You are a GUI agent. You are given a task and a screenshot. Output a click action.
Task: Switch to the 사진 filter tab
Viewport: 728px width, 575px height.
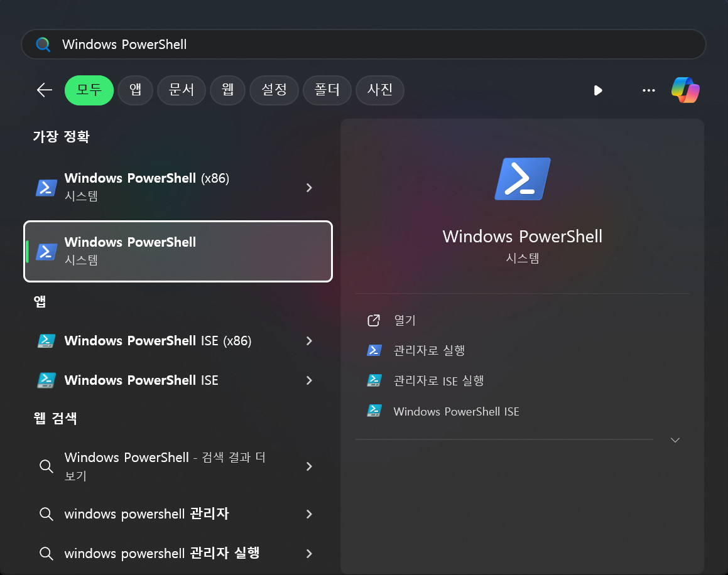[380, 90]
